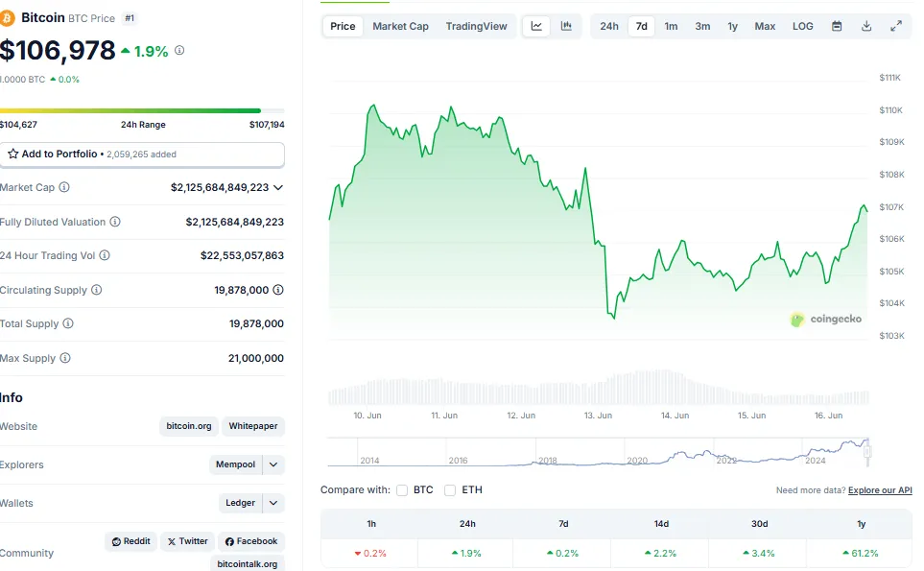
Task: Click the 30d 3.4% change cell
Action: coord(759,554)
